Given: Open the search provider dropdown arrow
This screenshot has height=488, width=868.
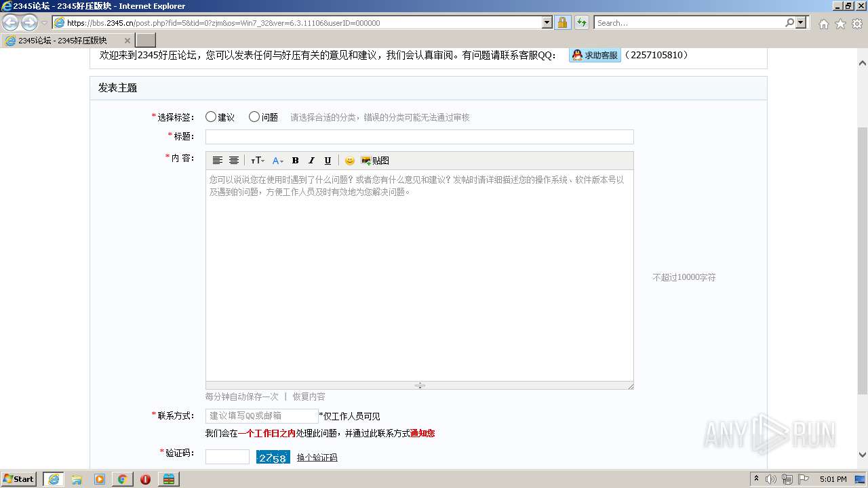Looking at the screenshot, I should [x=802, y=22].
